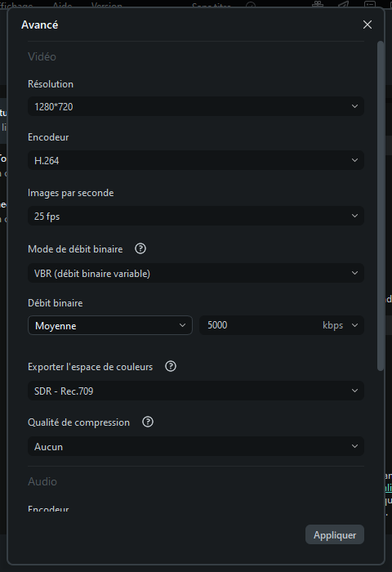Open the Résolution dropdown showing 1280*720
392x572 pixels.
[196, 106]
